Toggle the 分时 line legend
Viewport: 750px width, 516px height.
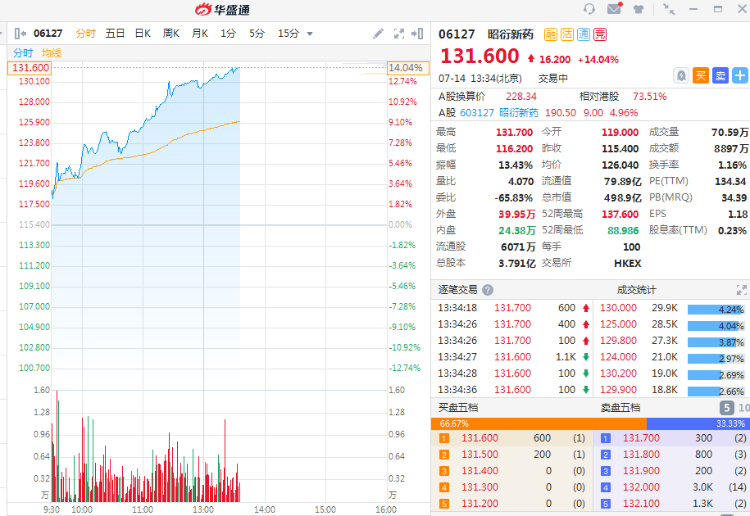(x=23, y=53)
